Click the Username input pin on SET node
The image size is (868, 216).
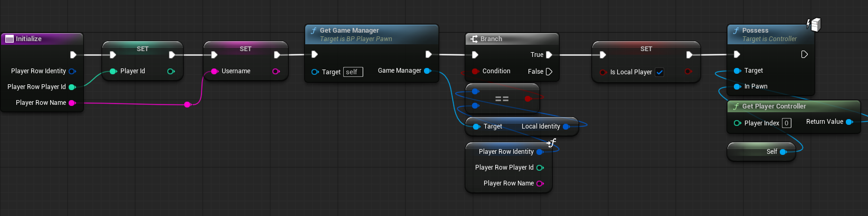[x=214, y=71]
